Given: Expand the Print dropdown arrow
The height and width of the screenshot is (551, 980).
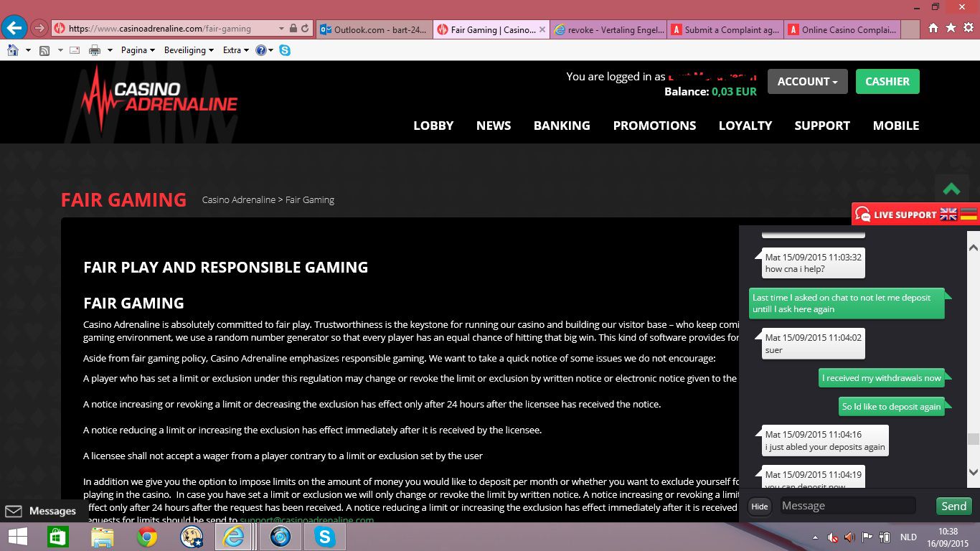Looking at the screenshot, I should pyautogui.click(x=110, y=50).
